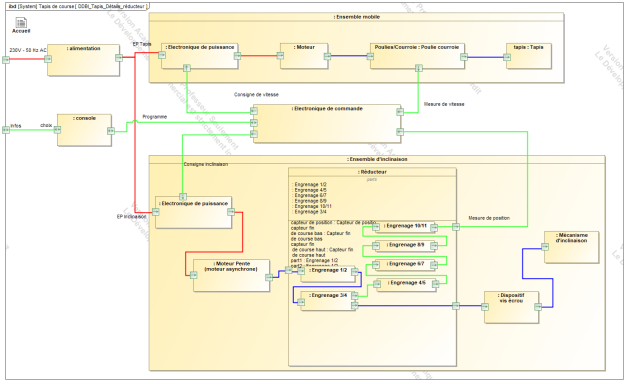The image size is (630, 386).
Task: Click the Mesure de position label
Action: click(489, 218)
